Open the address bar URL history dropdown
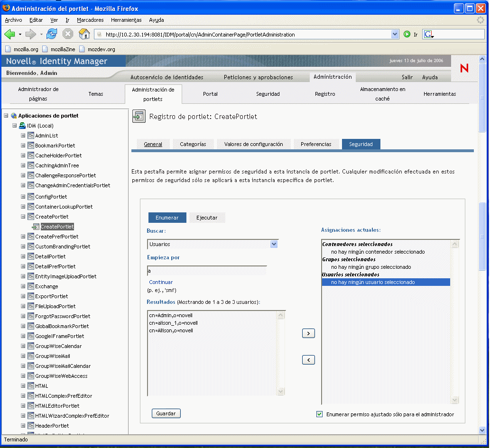The image size is (490, 448). tap(395, 35)
